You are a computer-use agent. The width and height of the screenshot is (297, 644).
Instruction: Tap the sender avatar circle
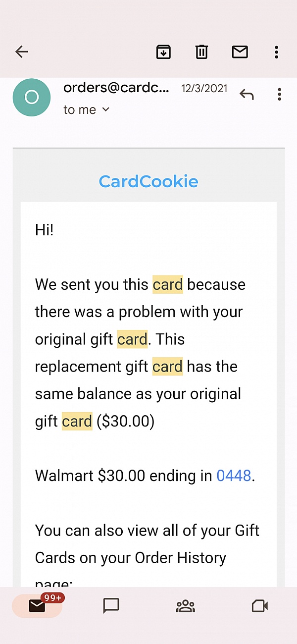point(32,97)
